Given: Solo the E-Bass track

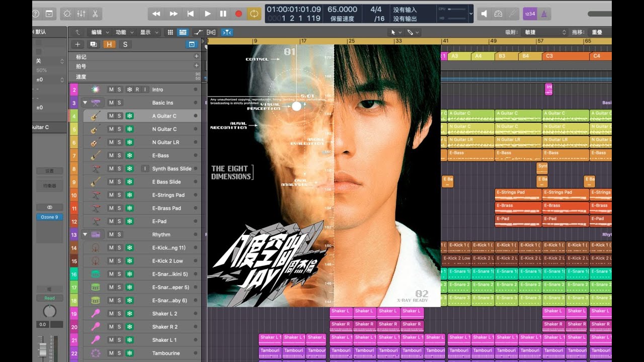Looking at the screenshot, I should pyautogui.click(x=119, y=155).
